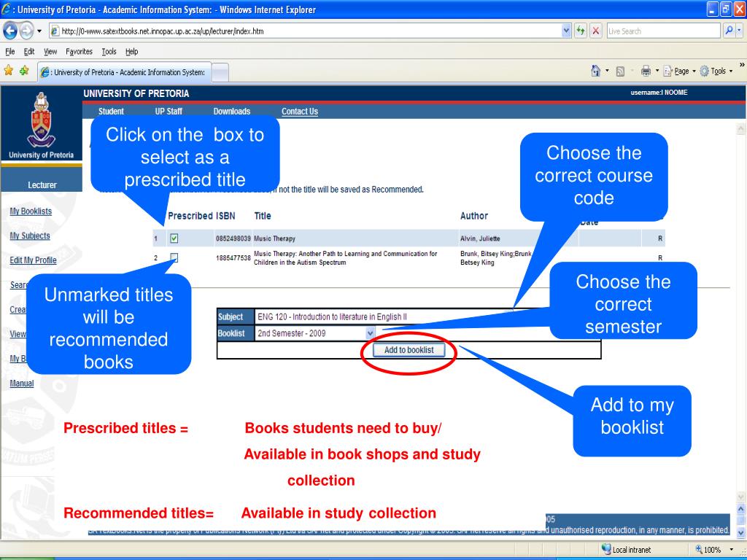Image resolution: width=747 pixels, height=560 pixels.
Task: Open the My Booklists sidebar link
Action: pyautogui.click(x=31, y=211)
